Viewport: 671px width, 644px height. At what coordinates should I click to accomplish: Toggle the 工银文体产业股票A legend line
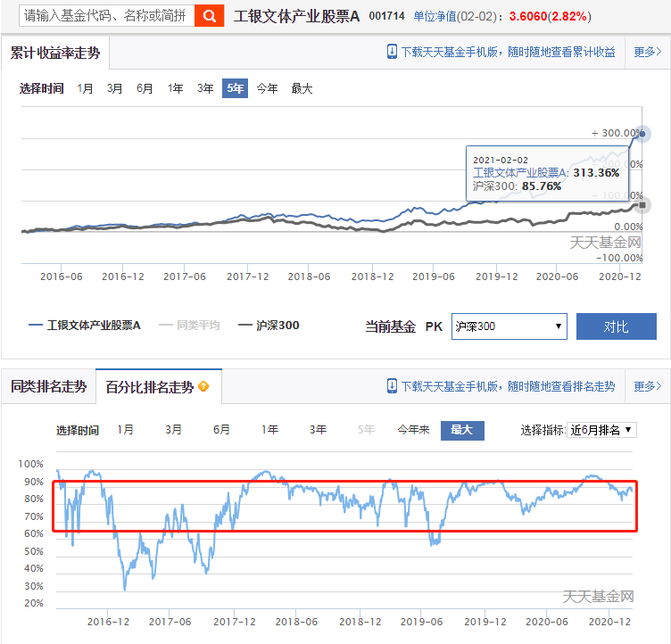(85, 326)
